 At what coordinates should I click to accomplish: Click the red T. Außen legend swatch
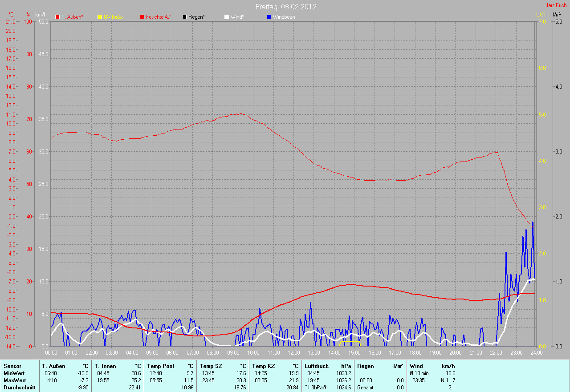(57, 17)
